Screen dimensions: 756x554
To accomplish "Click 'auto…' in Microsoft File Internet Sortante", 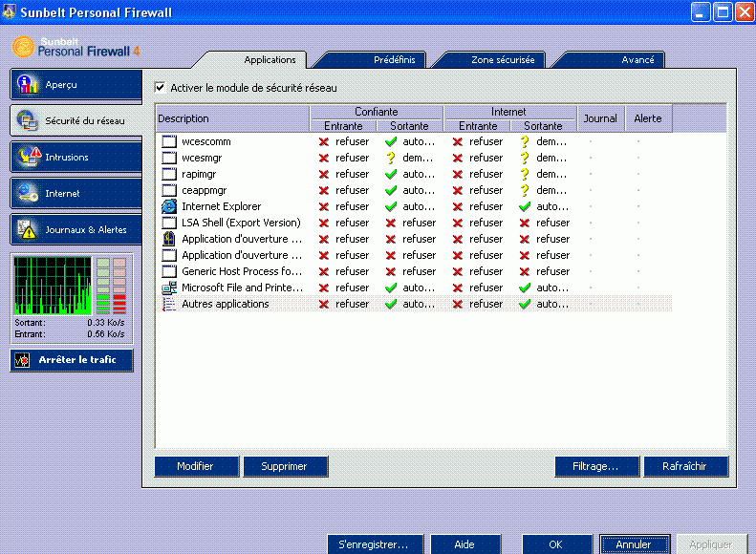I will pyautogui.click(x=552, y=288).
